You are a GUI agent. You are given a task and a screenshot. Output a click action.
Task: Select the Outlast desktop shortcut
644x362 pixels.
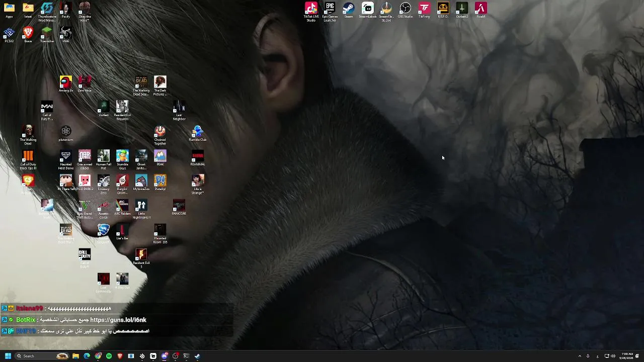pos(103,109)
